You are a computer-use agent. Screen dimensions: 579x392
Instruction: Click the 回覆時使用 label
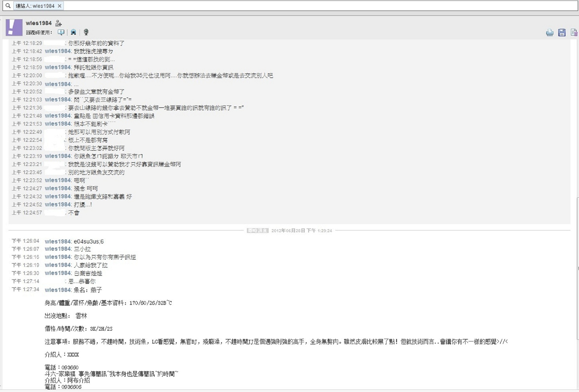pyautogui.click(x=39, y=32)
